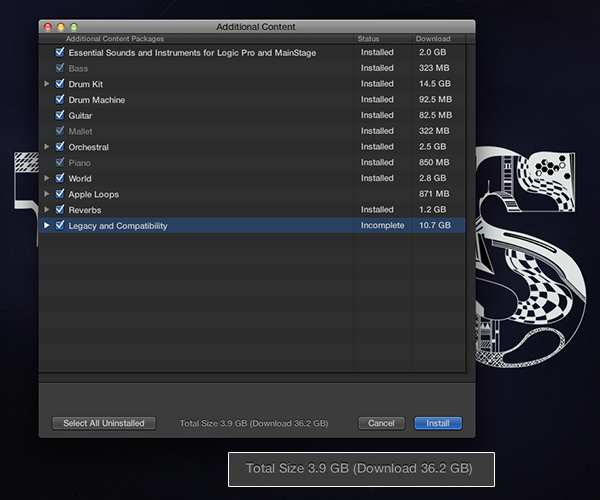This screenshot has height=500, width=600.
Task: Select the Legacy and Compatibility label
Action: coord(118,226)
